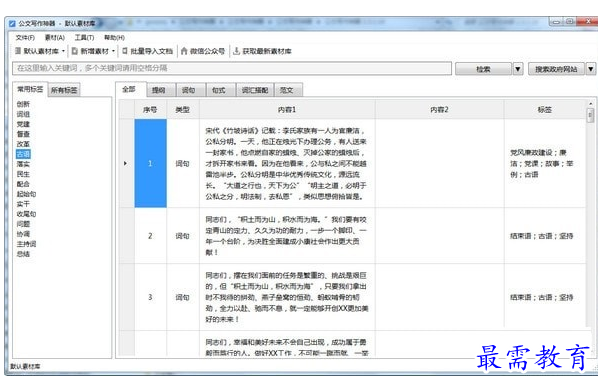Select the highlighted 古语 tag

[x=23, y=154]
